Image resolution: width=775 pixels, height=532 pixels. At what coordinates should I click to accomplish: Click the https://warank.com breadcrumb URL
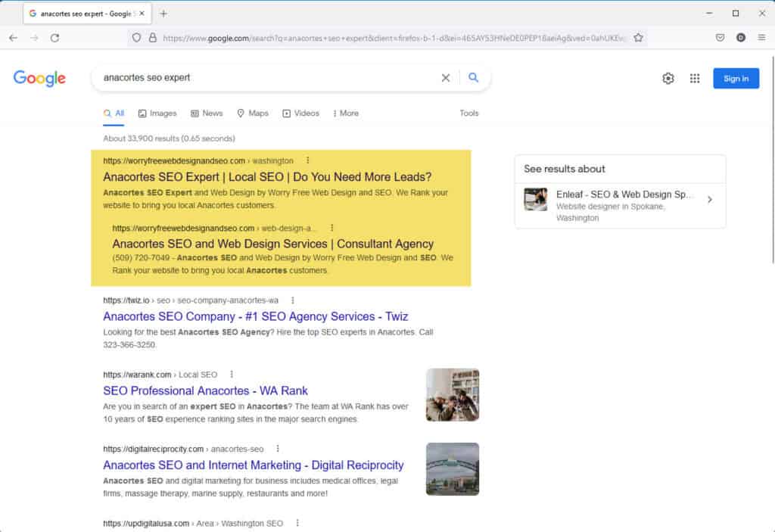click(137, 375)
